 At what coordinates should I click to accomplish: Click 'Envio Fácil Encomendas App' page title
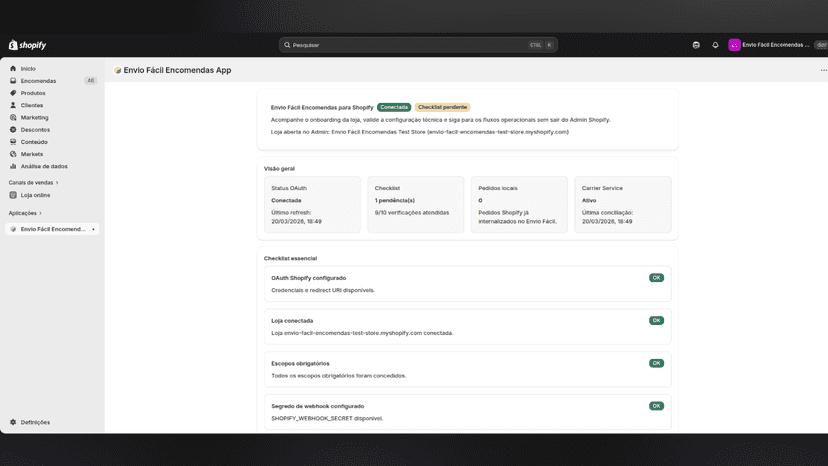(x=177, y=70)
